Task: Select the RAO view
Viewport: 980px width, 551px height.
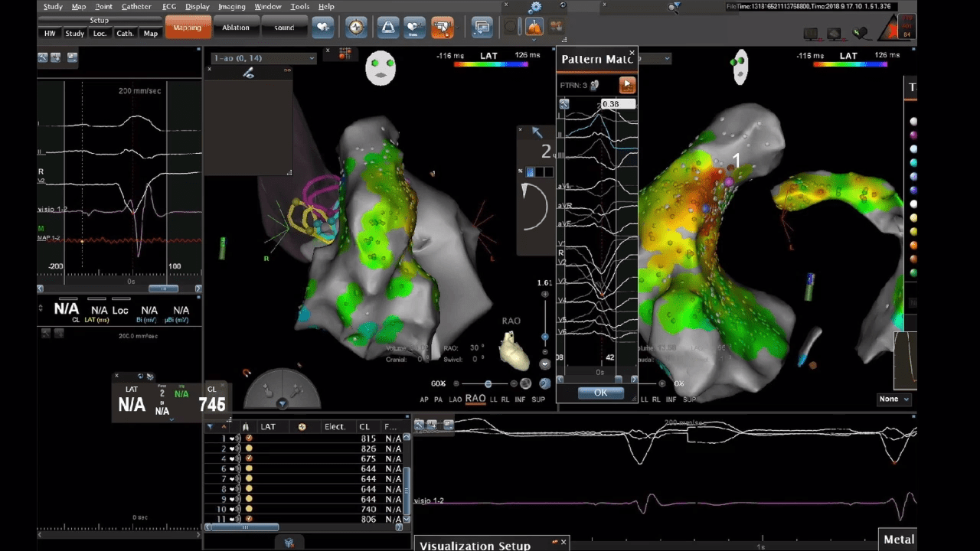Action: pos(475,399)
